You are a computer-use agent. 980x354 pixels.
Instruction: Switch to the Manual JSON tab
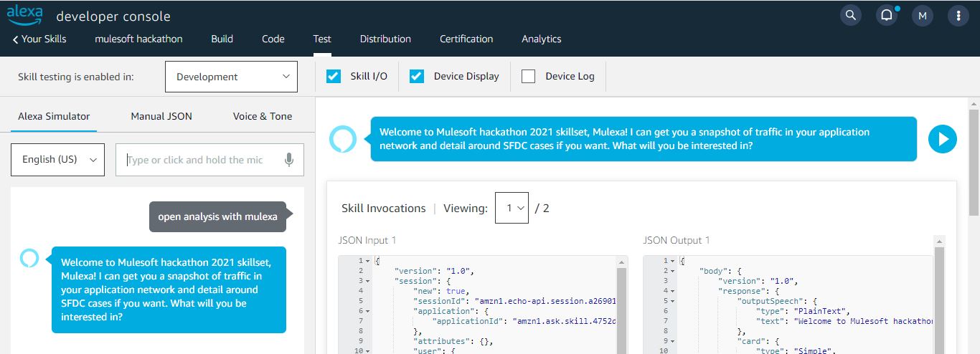tap(161, 116)
